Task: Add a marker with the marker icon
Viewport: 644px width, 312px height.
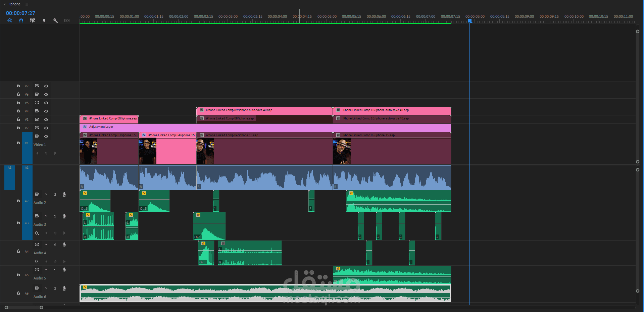Action: click(x=44, y=20)
